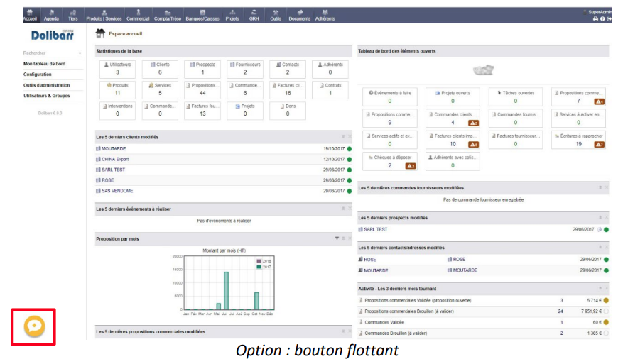Close the 'commandes fournisseurs modifiées' box
This screenshot has height=364, width=623.
click(607, 187)
